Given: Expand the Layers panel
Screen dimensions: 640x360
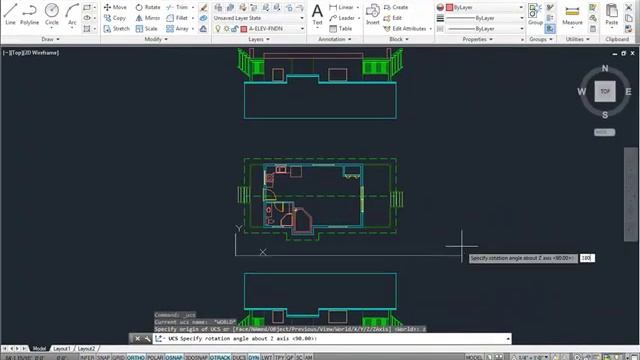Looking at the screenshot, I should click(259, 39).
